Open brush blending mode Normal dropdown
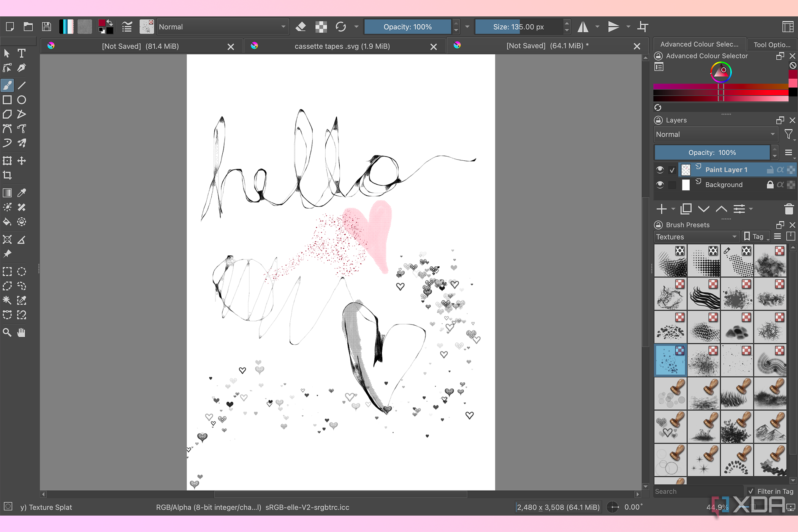The height and width of the screenshot is (532, 798). point(222,27)
